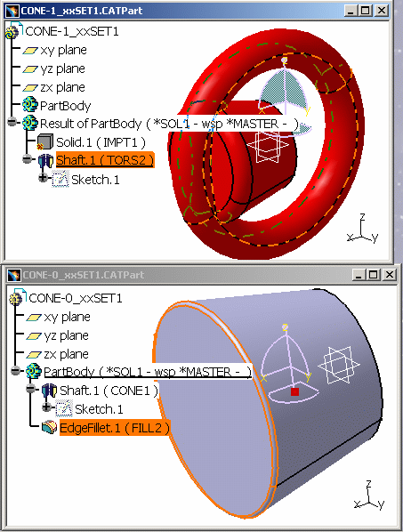
Task: Click the Solid.1 (IMPT1) cube icon
Action: (44, 142)
